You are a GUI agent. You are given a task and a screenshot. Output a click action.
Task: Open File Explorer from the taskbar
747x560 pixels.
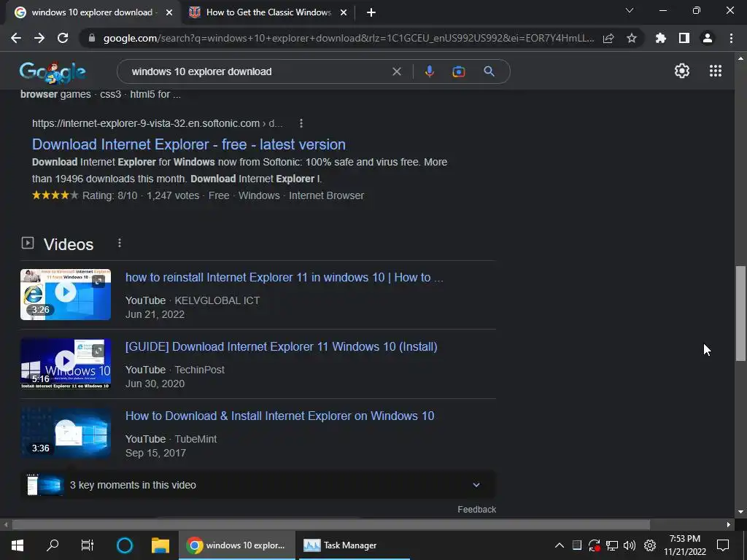pos(160,545)
